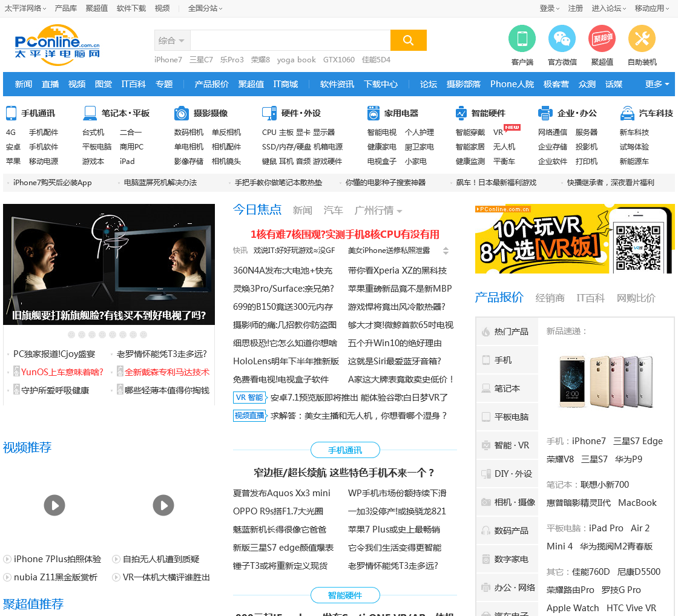
Task: Click the 手机通讯 section pill button
Action: [x=345, y=450]
